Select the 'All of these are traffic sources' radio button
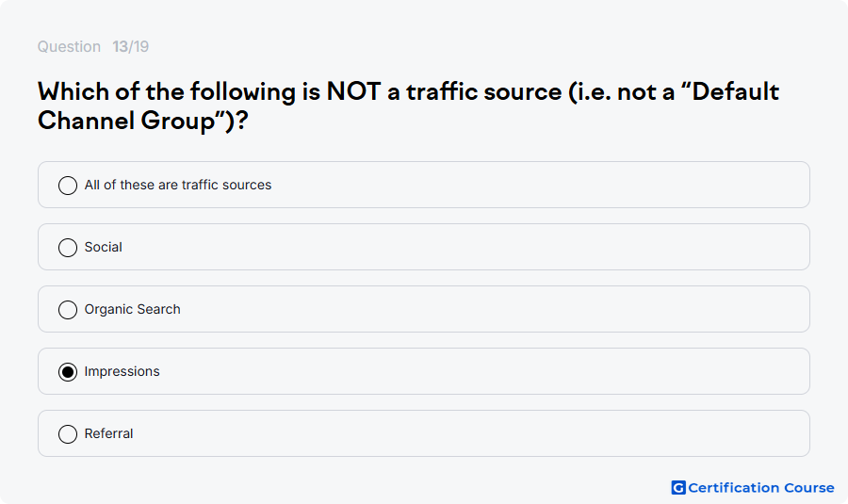This screenshot has height=504, width=848. pos(68,186)
